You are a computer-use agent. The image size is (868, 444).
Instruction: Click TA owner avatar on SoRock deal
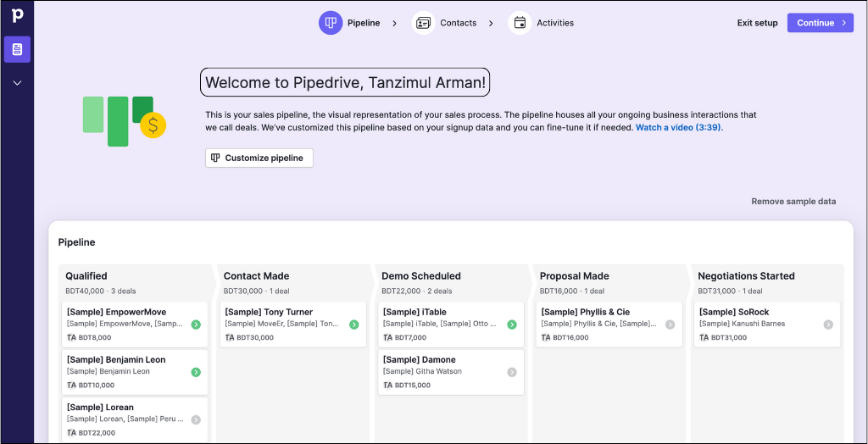pos(704,338)
